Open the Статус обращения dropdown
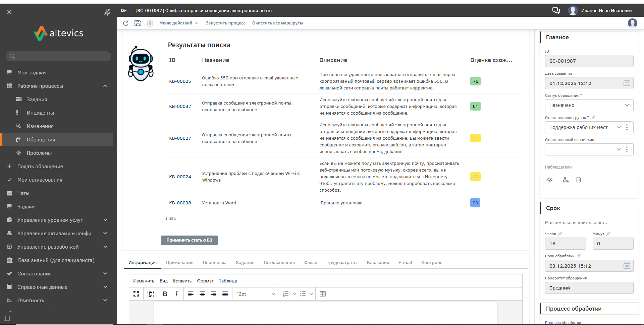The width and height of the screenshot is (644, 325). [x=589, y=105]
